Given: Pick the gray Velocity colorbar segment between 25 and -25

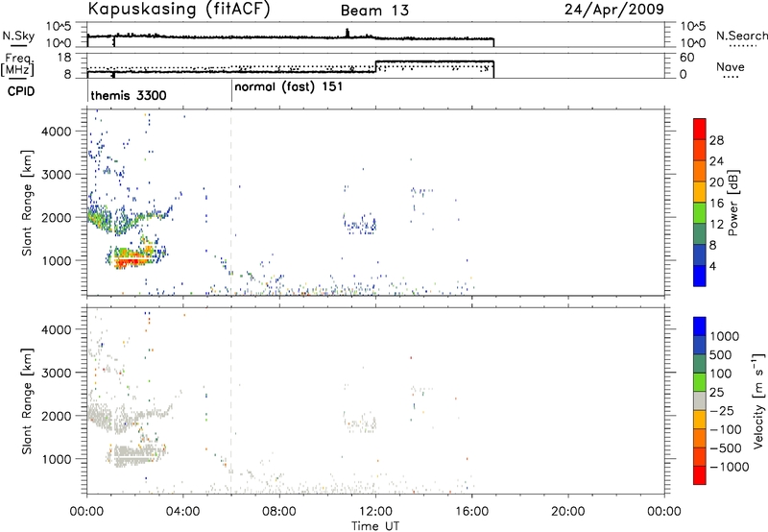Looking at the screenshot, I should pyautogui.click(x=700, y=400).
